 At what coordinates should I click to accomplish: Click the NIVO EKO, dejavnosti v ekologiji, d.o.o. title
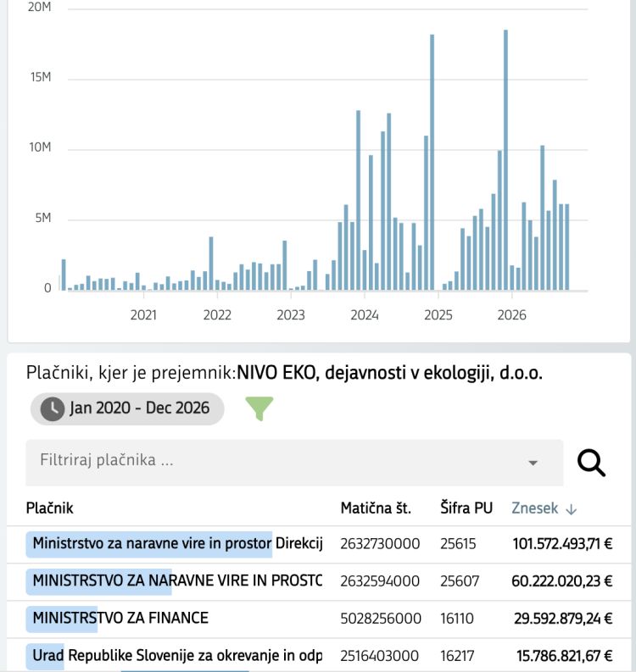click(389, 373)
